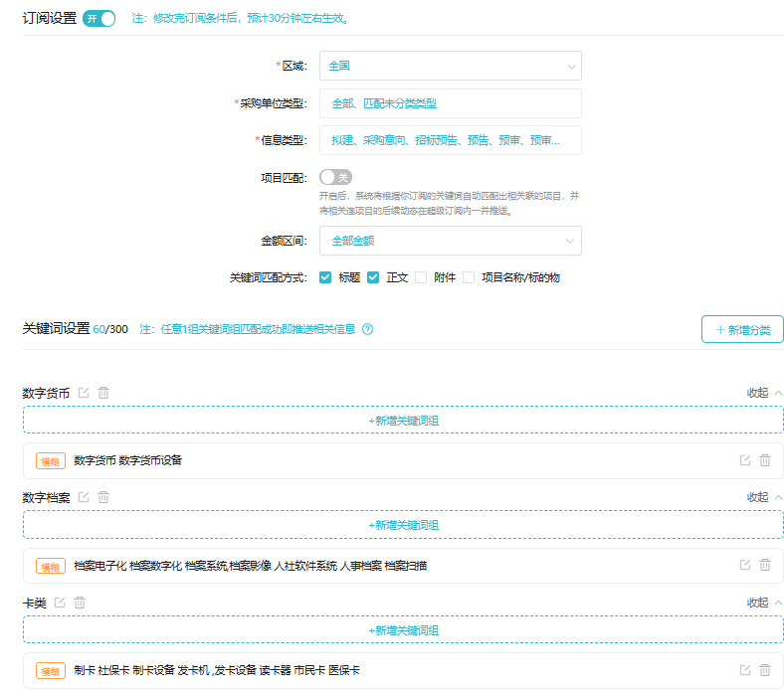This screenshot has width=784, height=692.
Task: Collapse the 数字档案 section with 收起
Action: click(764, 497)
